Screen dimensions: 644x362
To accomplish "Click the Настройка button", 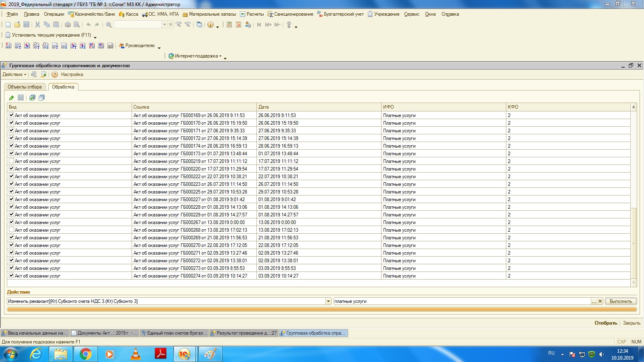I will click(x=72, y=74).
